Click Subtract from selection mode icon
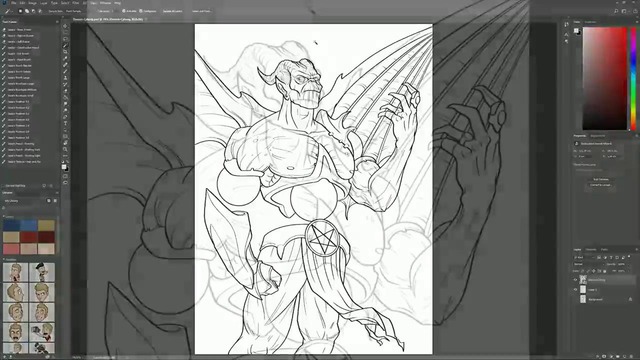Viewport: 640px width, 360px height. pos(33,11)
